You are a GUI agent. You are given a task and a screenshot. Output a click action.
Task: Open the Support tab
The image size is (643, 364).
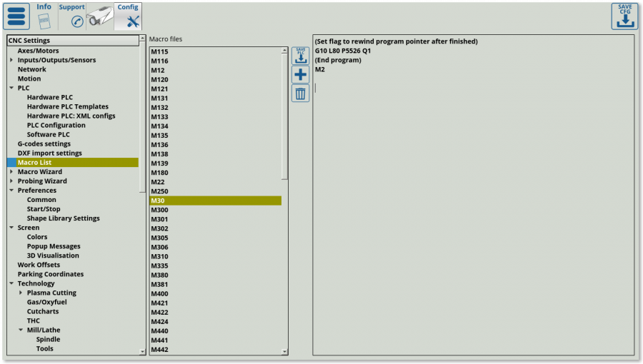pyautogui.click(x=71, y=16)
